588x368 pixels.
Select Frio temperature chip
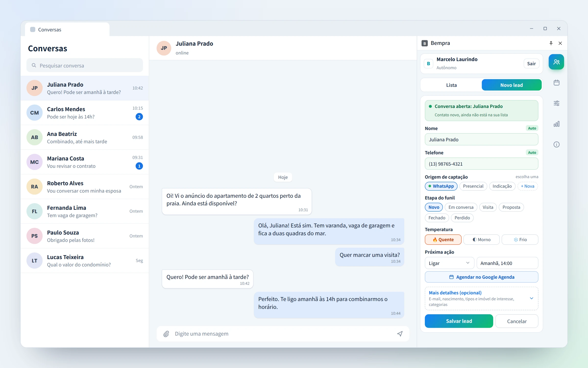[520, 240]
